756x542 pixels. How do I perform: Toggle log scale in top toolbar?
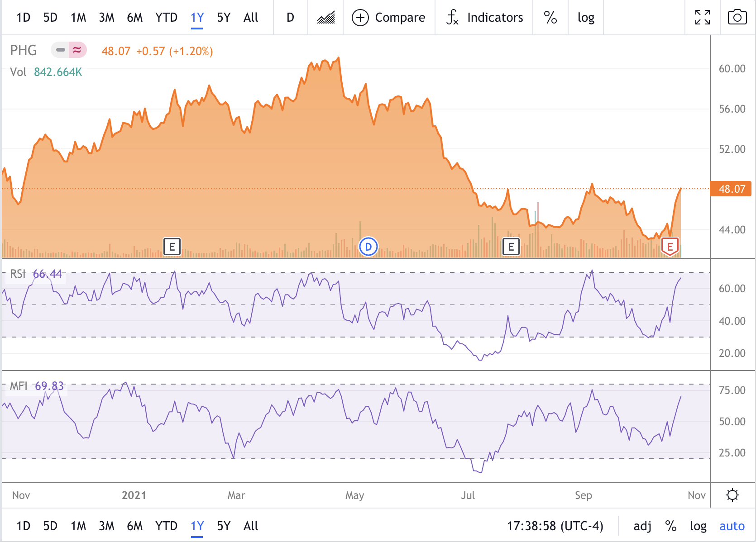coord(586,18)
